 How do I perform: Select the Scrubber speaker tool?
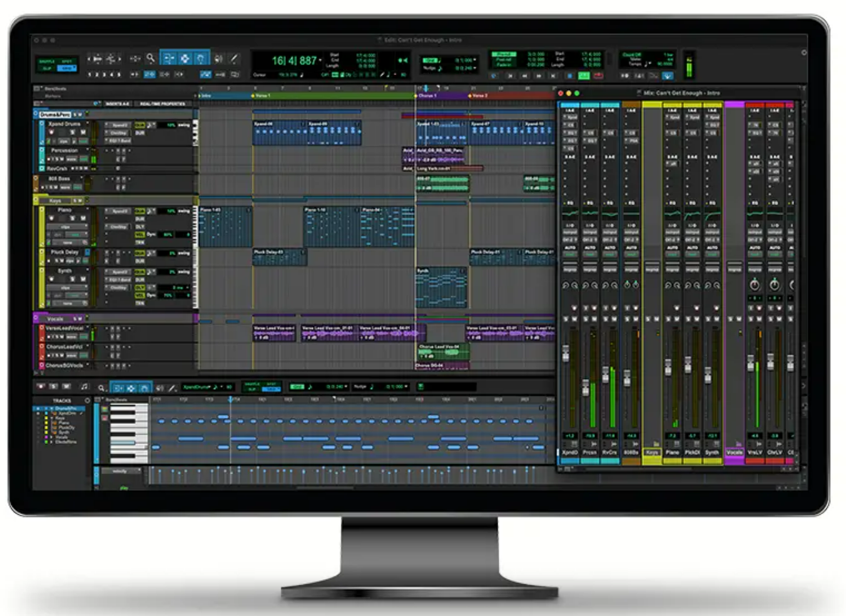pyautogui.click(x=218, y=58)
